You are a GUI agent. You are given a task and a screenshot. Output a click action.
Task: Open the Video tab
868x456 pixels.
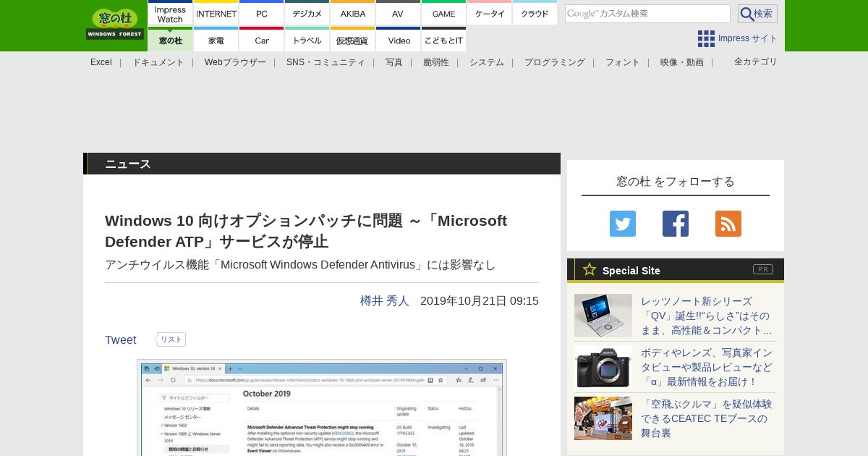click(399, 40)
